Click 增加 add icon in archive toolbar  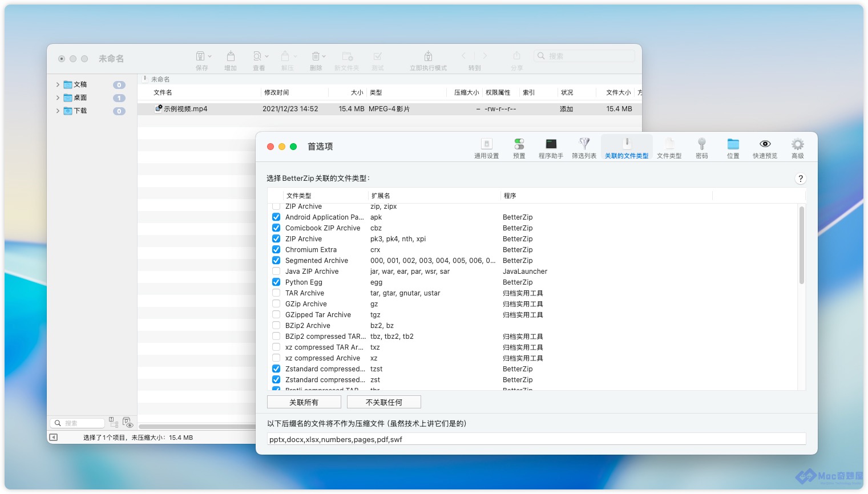pyautogui.click(x=231, y=56)
